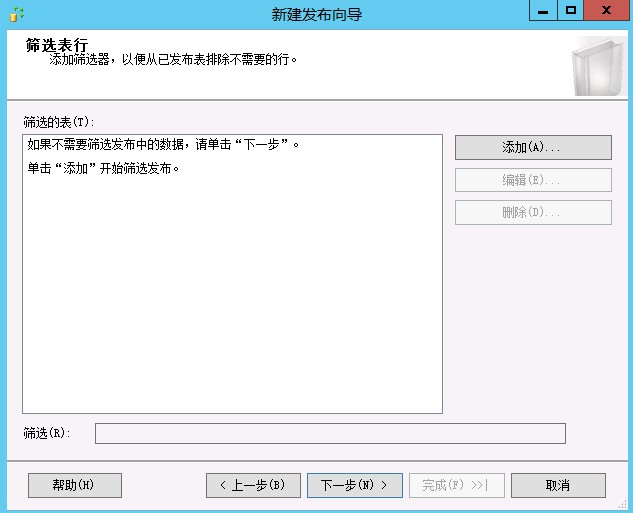
Task: Cancel the wizard with 取消
Action: click(558, 485)
